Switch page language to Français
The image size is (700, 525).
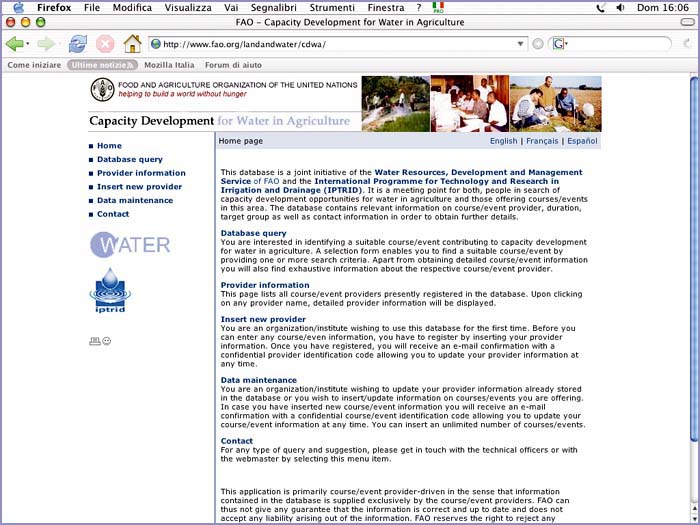(x=542, y=141)
